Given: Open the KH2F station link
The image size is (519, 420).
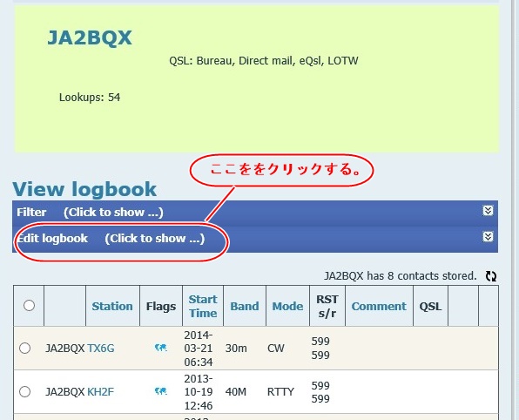Looking at the screenshot, I should [x=100, y=392].
